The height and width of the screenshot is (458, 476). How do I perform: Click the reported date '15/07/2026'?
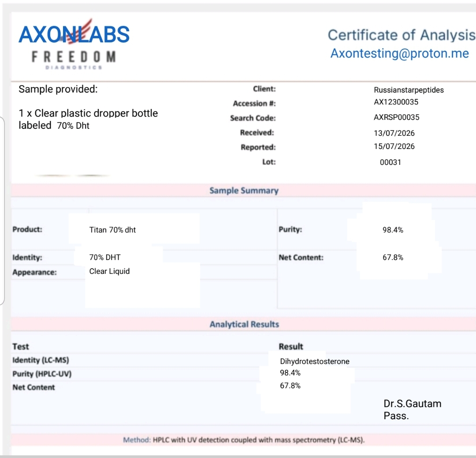[394, 146]
